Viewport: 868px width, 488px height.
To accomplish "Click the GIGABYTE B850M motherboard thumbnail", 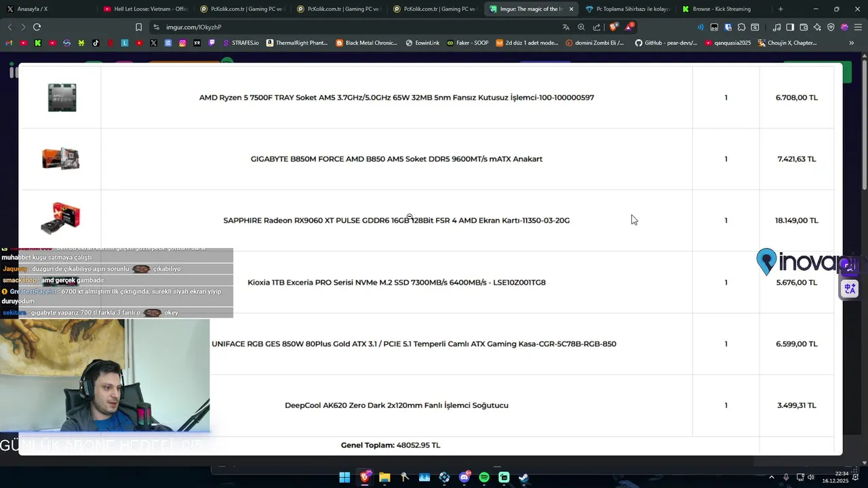I will click(61, 159).
